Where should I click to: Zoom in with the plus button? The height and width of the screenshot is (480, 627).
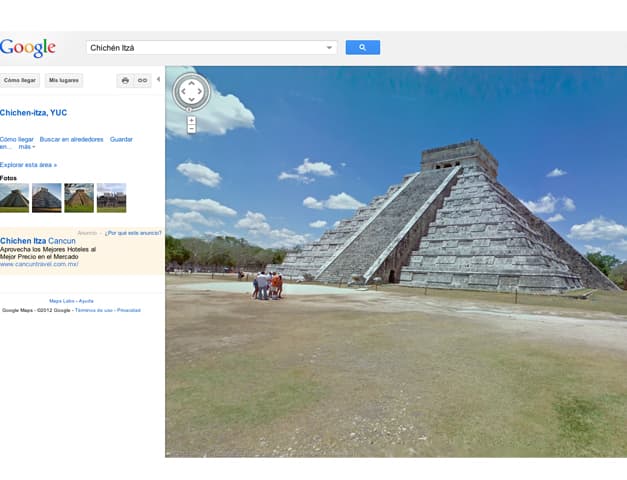(x=191, y=120)
